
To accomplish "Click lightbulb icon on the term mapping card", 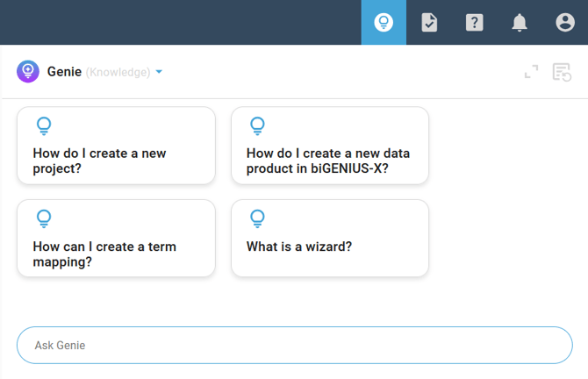I will point(44,218).
